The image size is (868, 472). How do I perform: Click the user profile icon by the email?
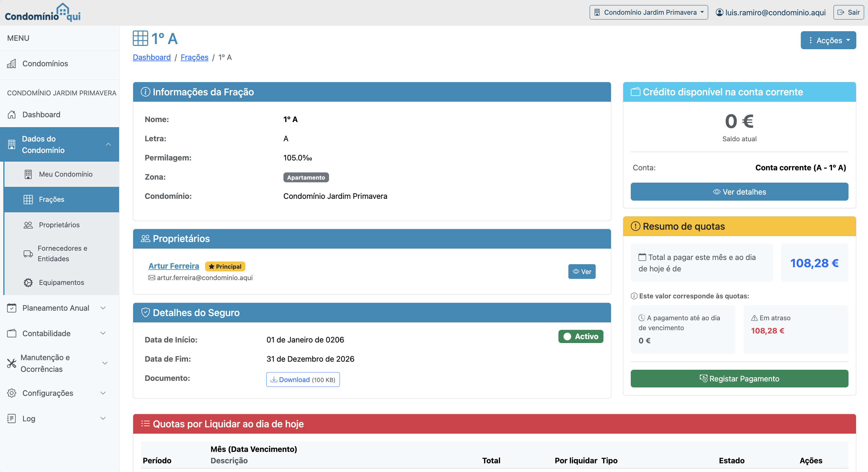coord(719,13)
